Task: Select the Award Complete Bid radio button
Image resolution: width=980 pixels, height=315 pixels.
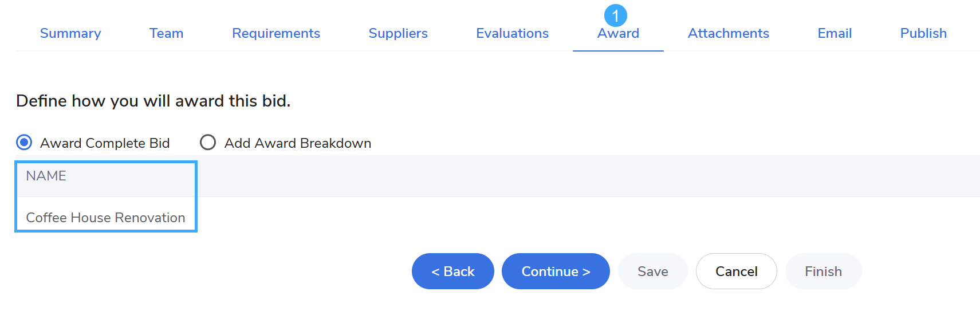Action: tap(24, 142)
